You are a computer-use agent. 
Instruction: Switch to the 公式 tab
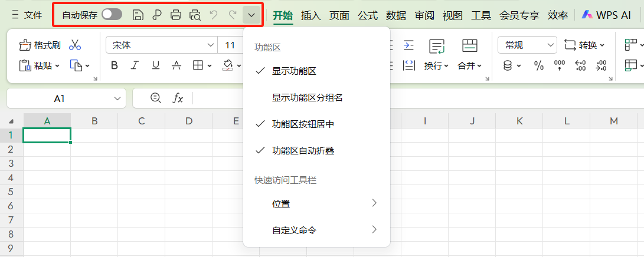coord(368,15)
